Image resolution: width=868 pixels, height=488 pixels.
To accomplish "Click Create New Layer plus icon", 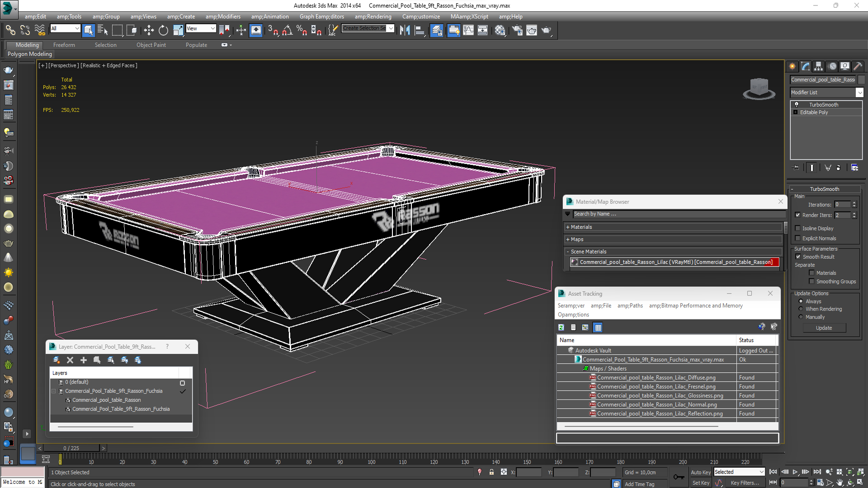I will pos(84,360).
